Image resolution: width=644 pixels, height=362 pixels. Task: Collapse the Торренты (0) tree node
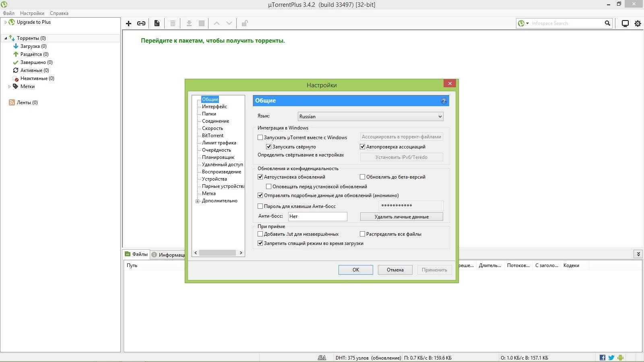coord(6,38)
